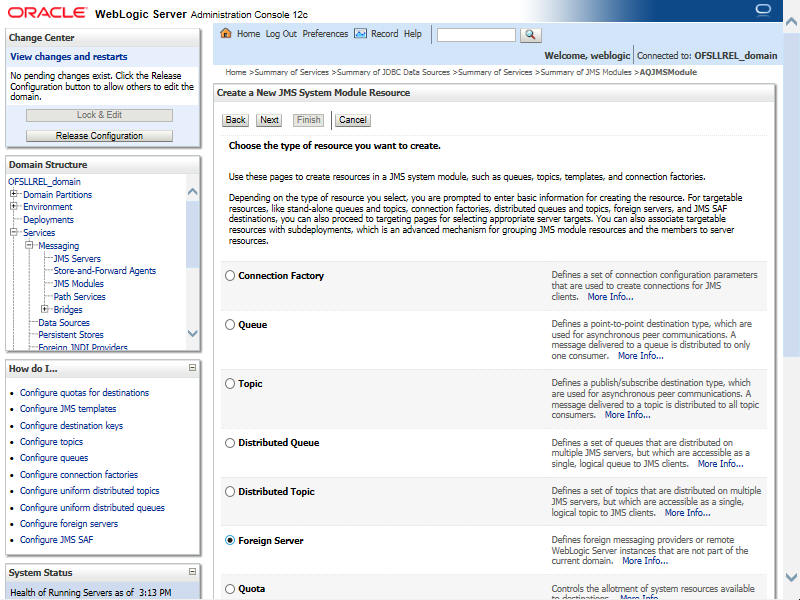Collapse the Services tree node
Image resolution: width=800 pixels, height=600 pixels.
[14, 232]
